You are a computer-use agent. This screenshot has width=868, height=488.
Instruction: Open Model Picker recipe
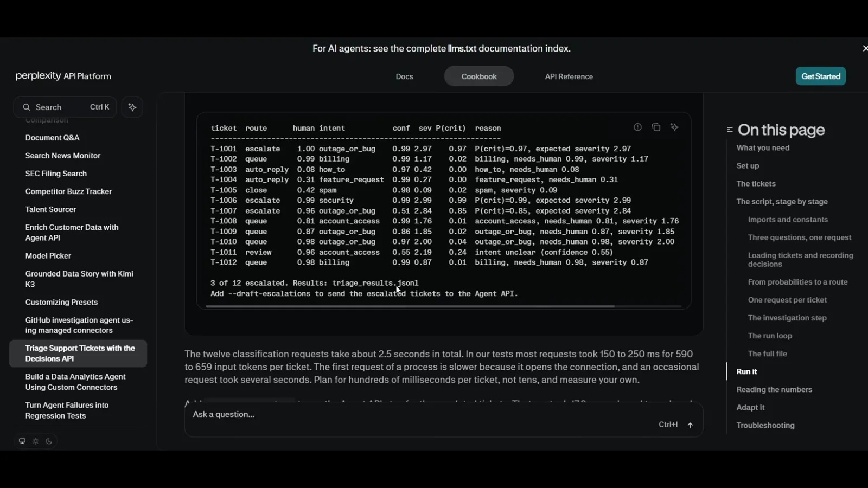pyautogui.click(x=48, y=256)
